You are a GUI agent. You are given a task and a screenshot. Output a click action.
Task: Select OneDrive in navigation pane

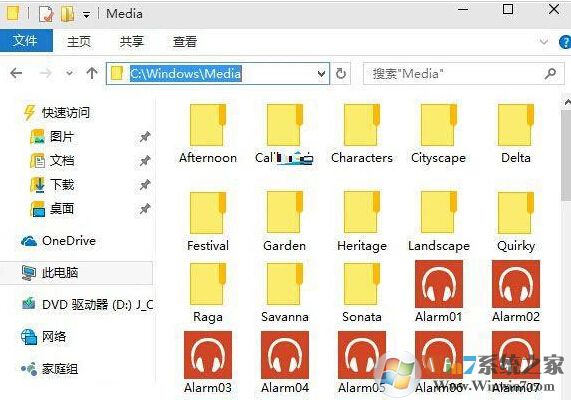(58, 241)
